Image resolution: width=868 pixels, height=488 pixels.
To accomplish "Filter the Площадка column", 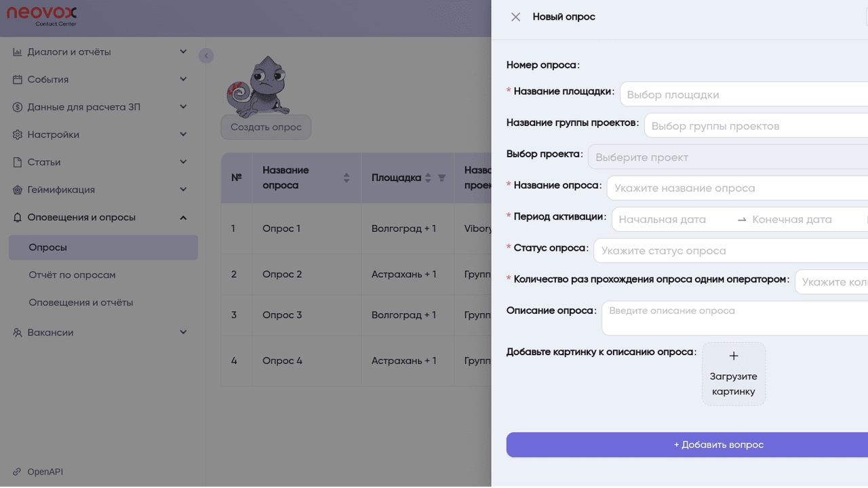I will pyautogui.click(x=441, y=178).
